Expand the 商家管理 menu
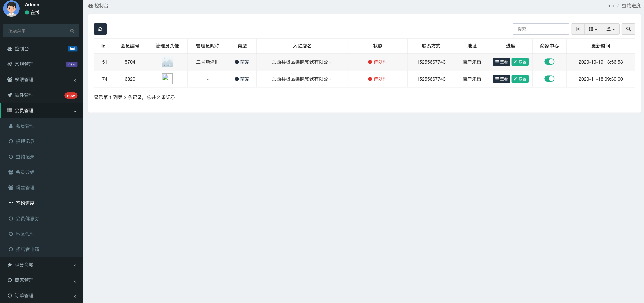The width and height of the screenshot is (644, 303). pos(41,280)
